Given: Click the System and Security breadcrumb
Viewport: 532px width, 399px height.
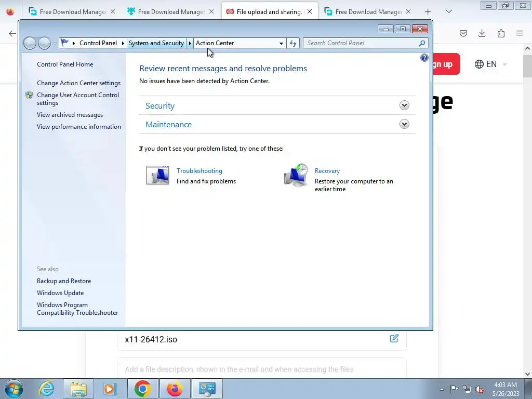Looking at the screenshot, I should coord(156,43).
